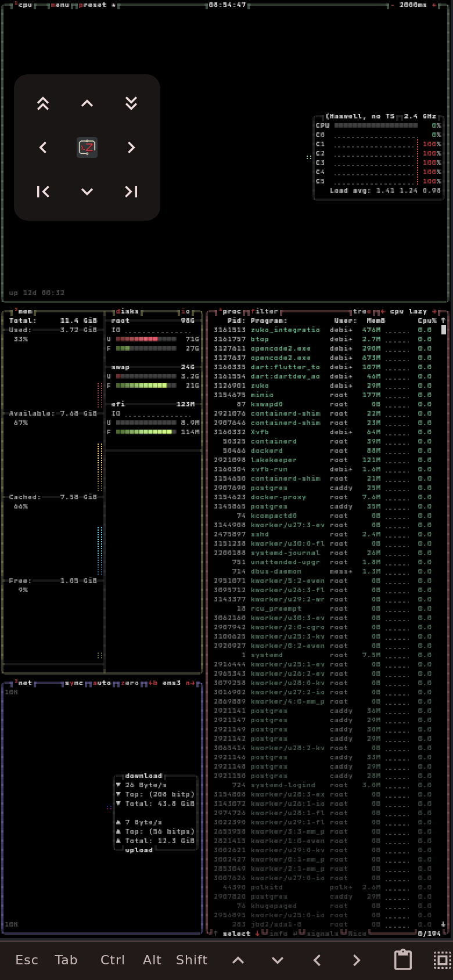Select the Nice option in proc footer
This screenshot has width=453, height=980.
(357, 934)
